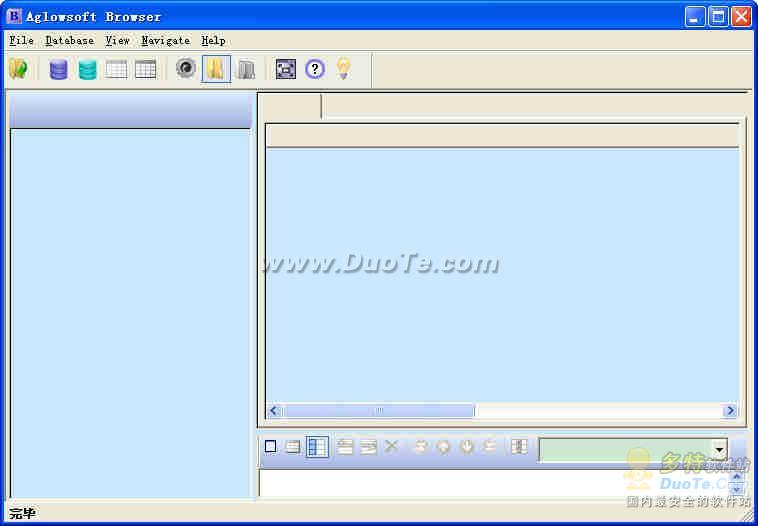
Task: Open the Help menu
Action: click(x=214, y=41)
